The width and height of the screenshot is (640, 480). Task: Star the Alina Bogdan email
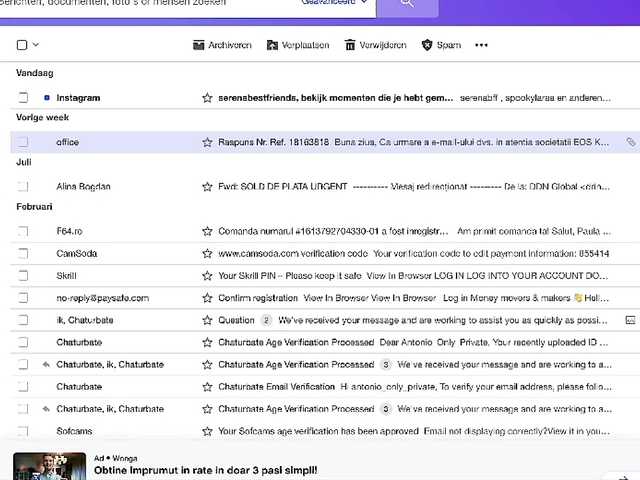tap(207, 187)
